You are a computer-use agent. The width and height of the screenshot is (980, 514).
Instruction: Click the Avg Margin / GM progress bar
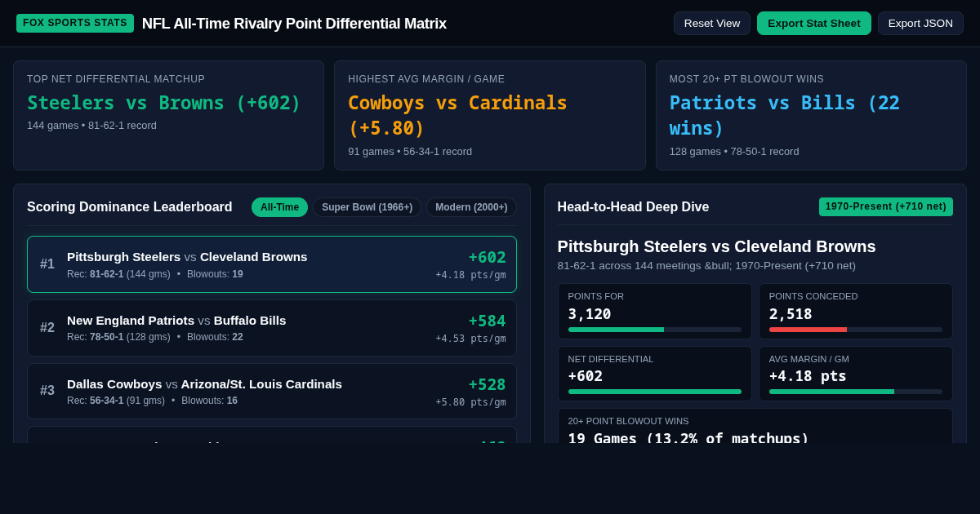(x=856, y=392)
